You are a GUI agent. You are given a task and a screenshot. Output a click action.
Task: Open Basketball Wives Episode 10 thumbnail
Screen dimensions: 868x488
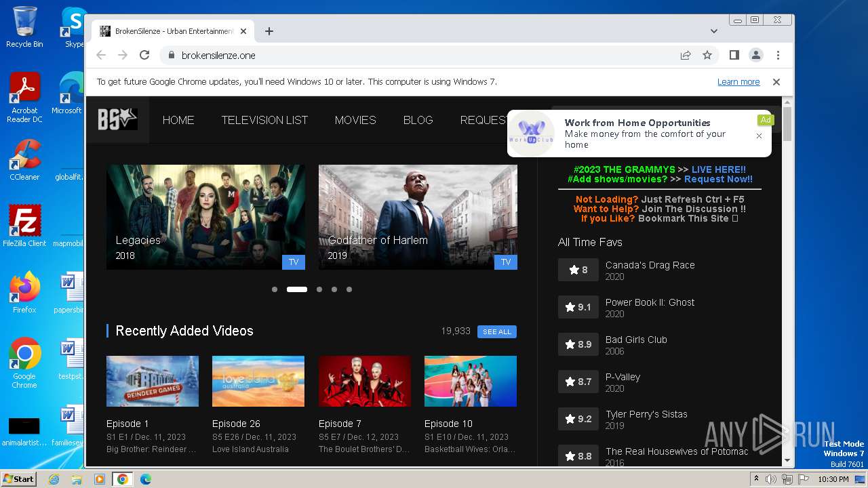pos(471,381)
